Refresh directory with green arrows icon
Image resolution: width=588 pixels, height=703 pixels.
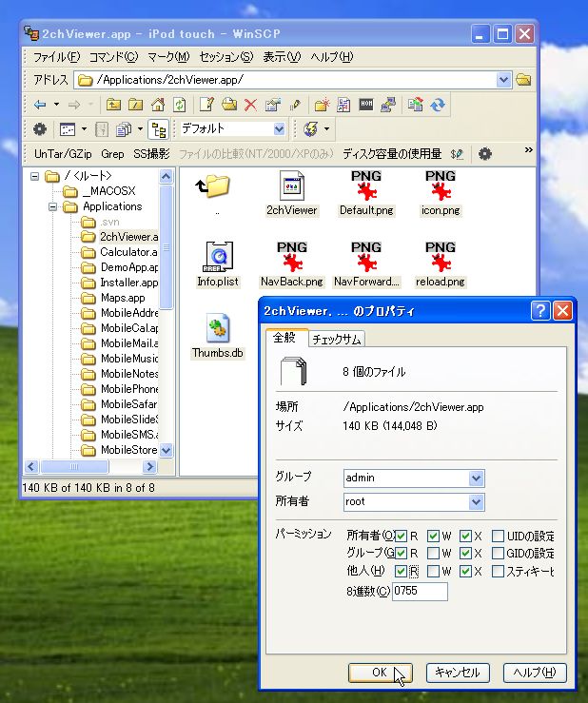[180, 106]
